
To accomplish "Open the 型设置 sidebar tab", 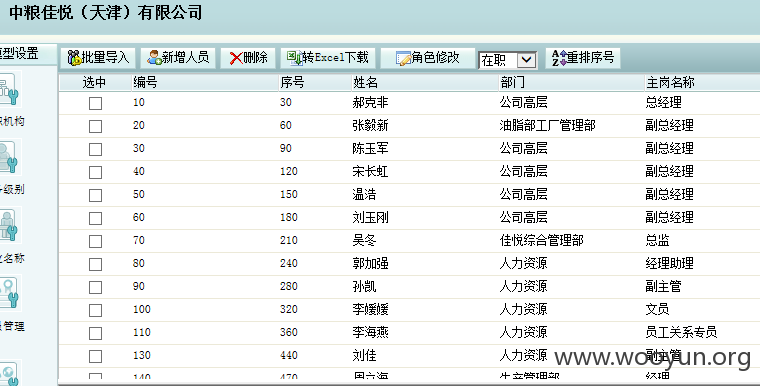I will 27,53.
